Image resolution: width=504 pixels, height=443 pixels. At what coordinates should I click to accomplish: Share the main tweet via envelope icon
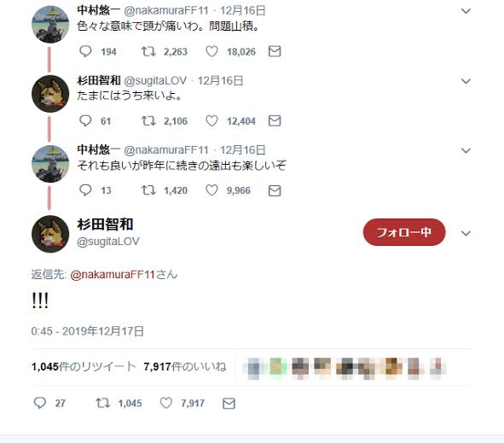pos(229,404)
